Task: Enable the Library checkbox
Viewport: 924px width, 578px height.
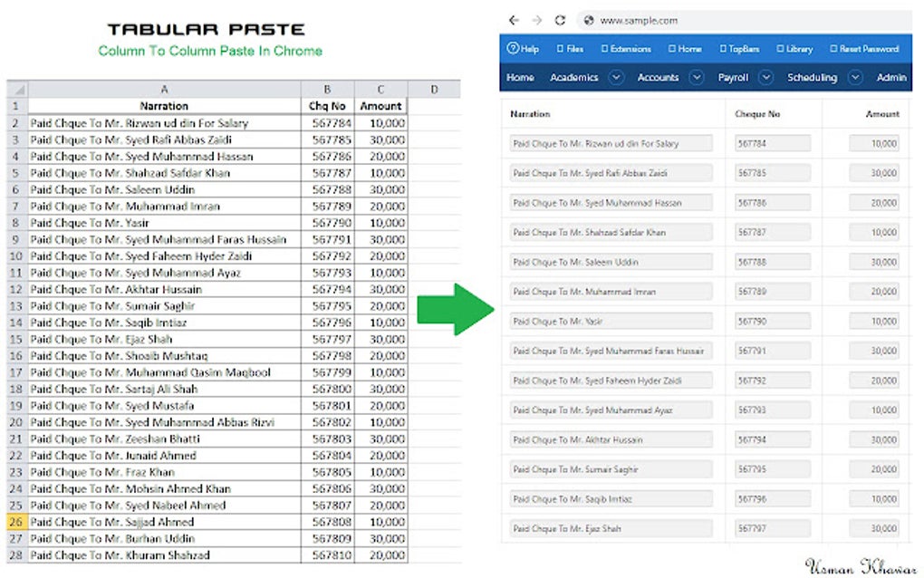Action: 779,48
